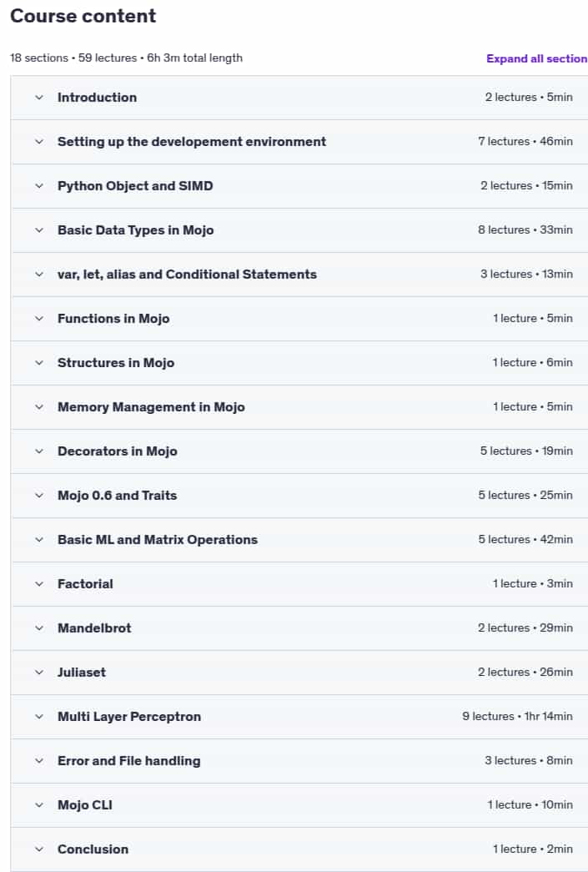Screen dimensions: 588x872
Task: Expand the Setting up the developement environment section
Action: [299, 142]
